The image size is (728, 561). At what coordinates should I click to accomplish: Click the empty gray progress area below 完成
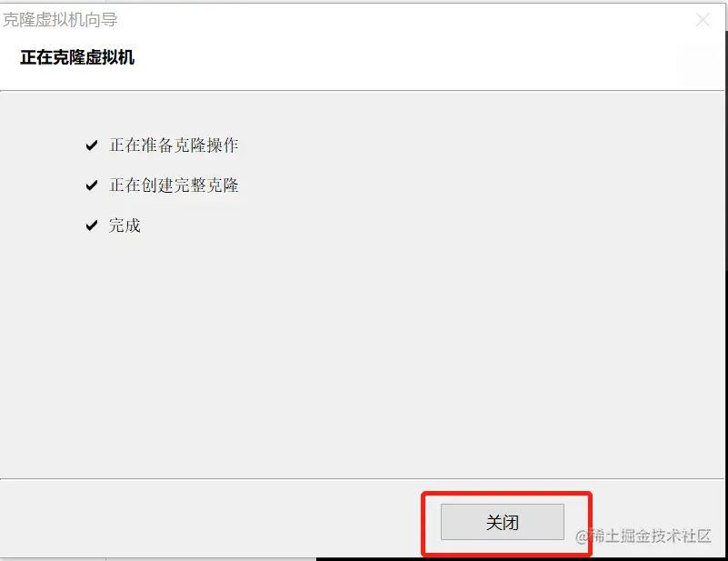[362, 353]
